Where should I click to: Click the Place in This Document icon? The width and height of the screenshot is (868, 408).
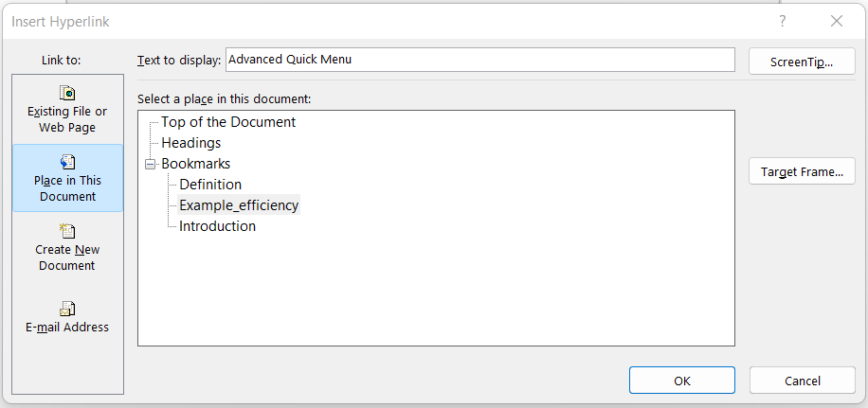coord(67,162)
